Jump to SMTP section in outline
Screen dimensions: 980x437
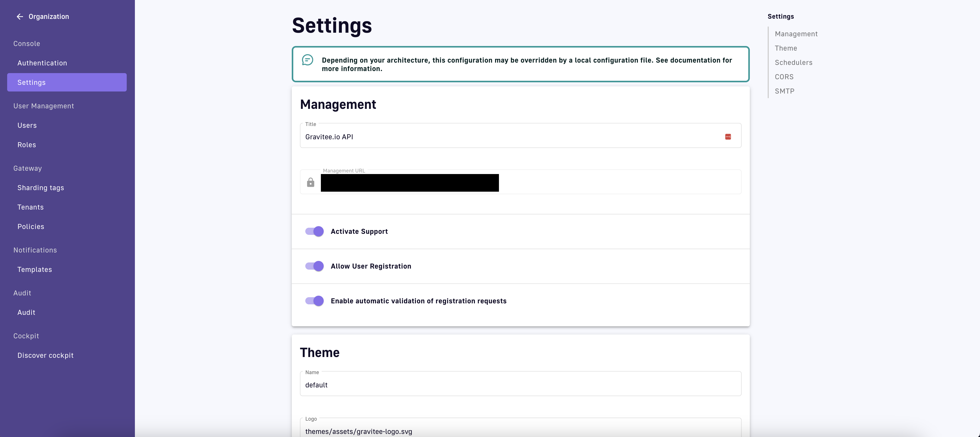(x=785, y=91)
